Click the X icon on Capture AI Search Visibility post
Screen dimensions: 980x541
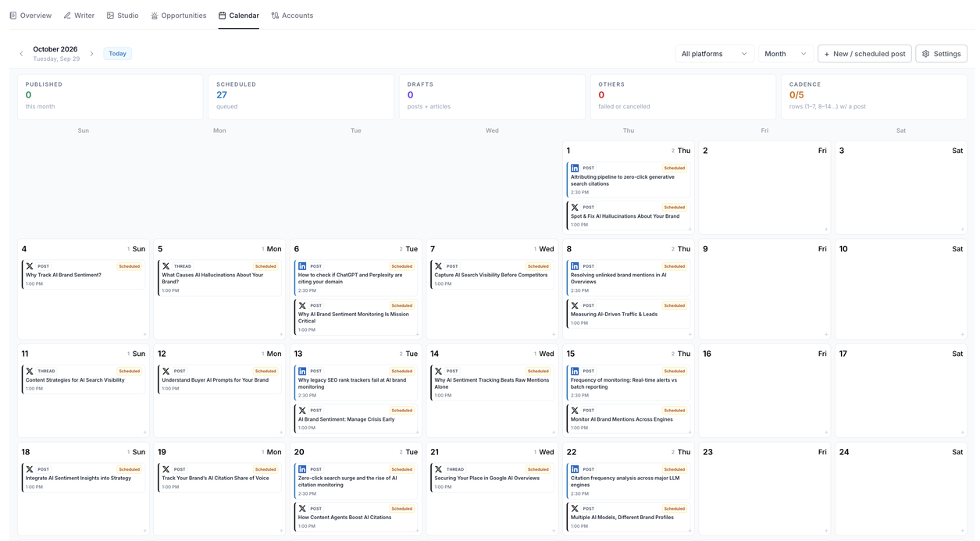(x=438, y=266)
